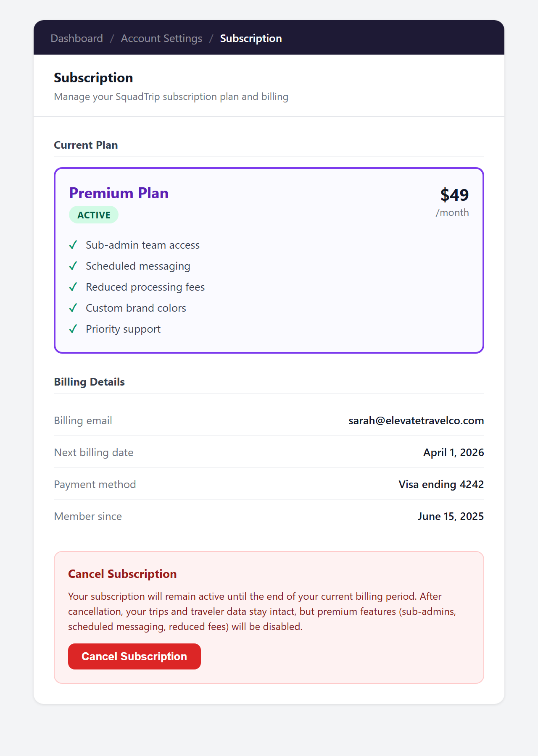Click the Cancel Subscription warning heading

pos(122,574)
